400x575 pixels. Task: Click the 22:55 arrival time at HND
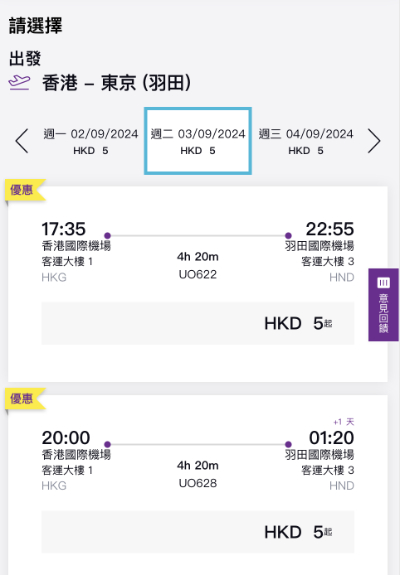[330, 229]
